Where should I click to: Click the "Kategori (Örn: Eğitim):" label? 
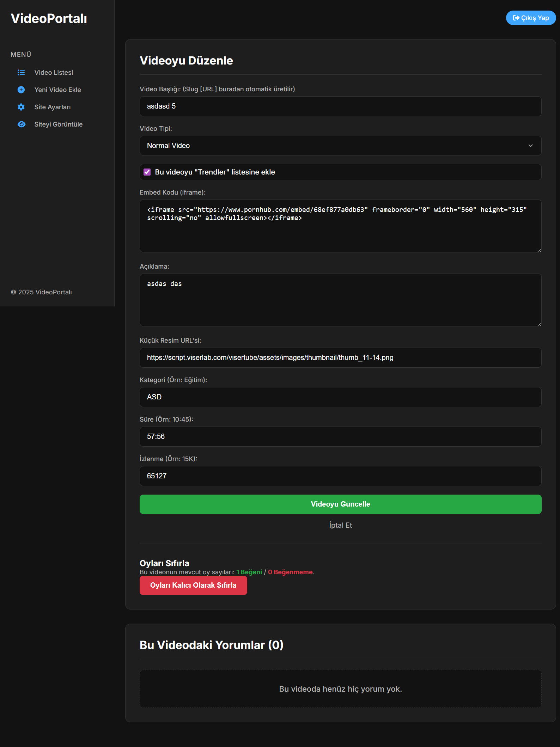click(x=173, y=380)
